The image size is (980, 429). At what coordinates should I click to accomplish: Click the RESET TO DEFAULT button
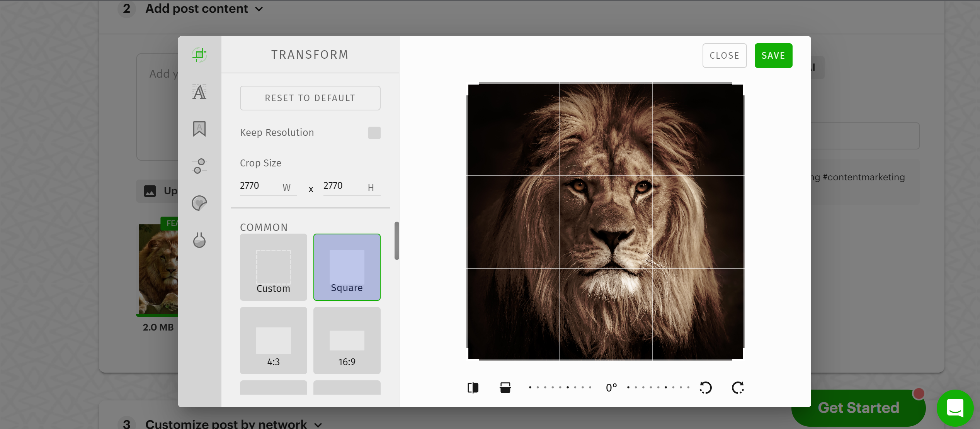(x=311, y=98)
